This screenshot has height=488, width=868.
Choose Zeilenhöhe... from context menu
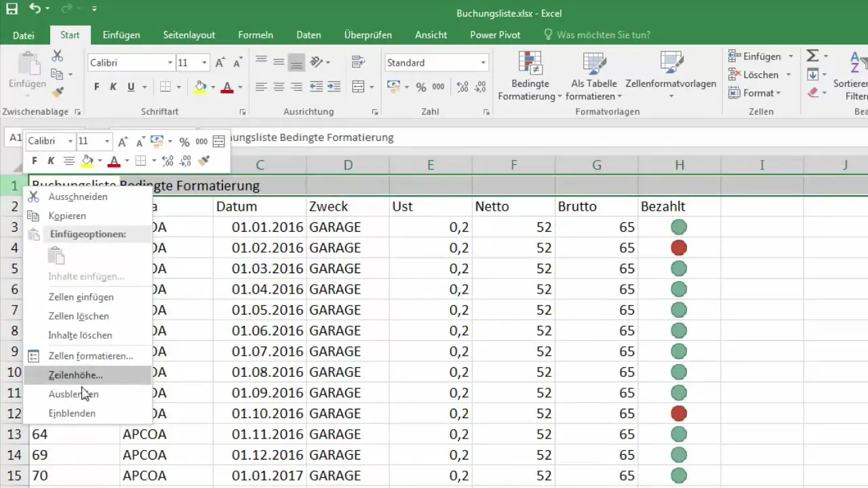pos(87,375)
